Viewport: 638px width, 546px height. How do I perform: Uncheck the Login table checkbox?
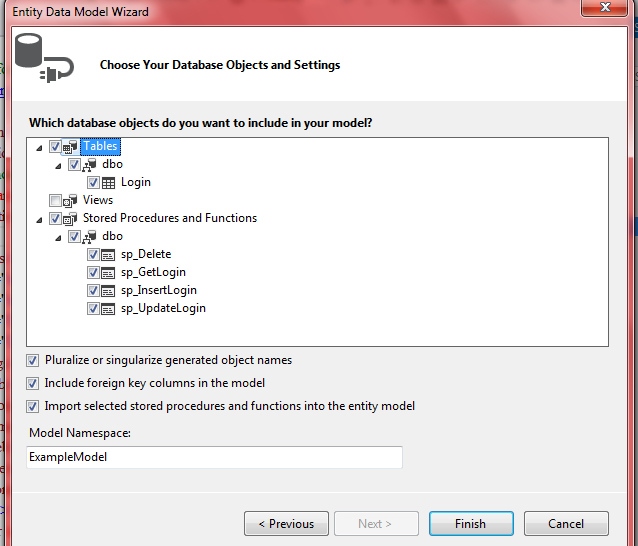tap(93, 183)
